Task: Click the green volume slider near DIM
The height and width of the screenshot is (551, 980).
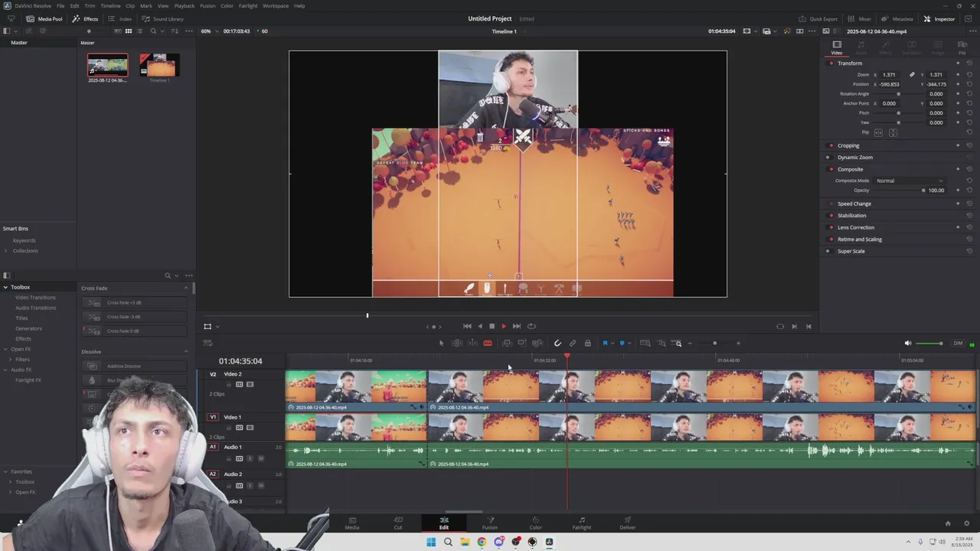Action: click(x=929, y=343)
